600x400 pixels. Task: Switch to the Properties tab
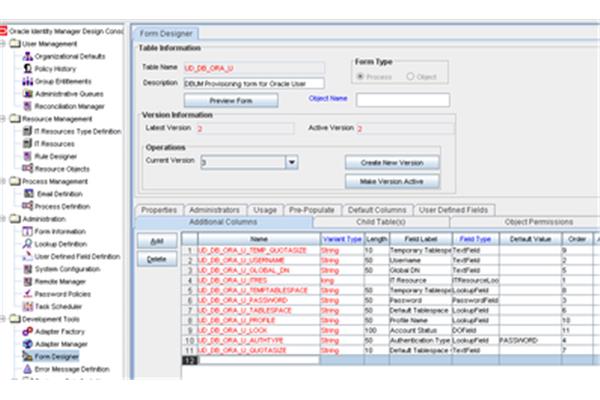pos(159,210)
